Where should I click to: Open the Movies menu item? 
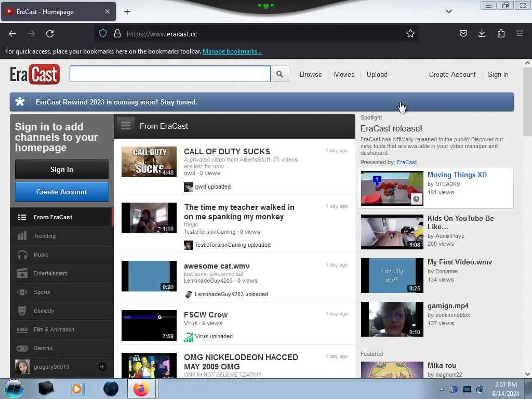344,75
